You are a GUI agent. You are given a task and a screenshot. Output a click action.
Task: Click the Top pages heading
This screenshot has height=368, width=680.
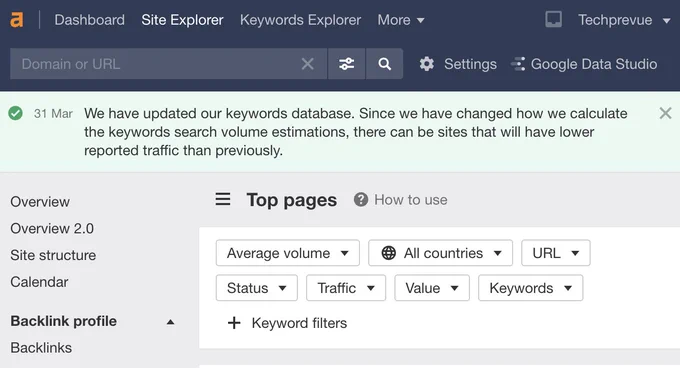[x=291, y=200]
